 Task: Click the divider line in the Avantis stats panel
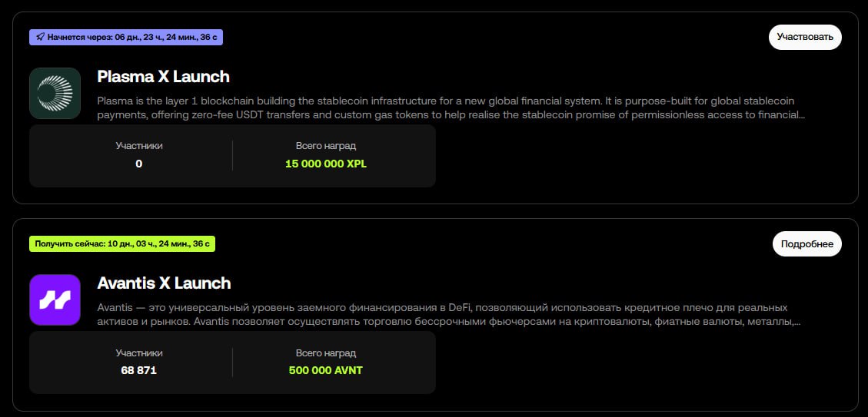[232, 362]
